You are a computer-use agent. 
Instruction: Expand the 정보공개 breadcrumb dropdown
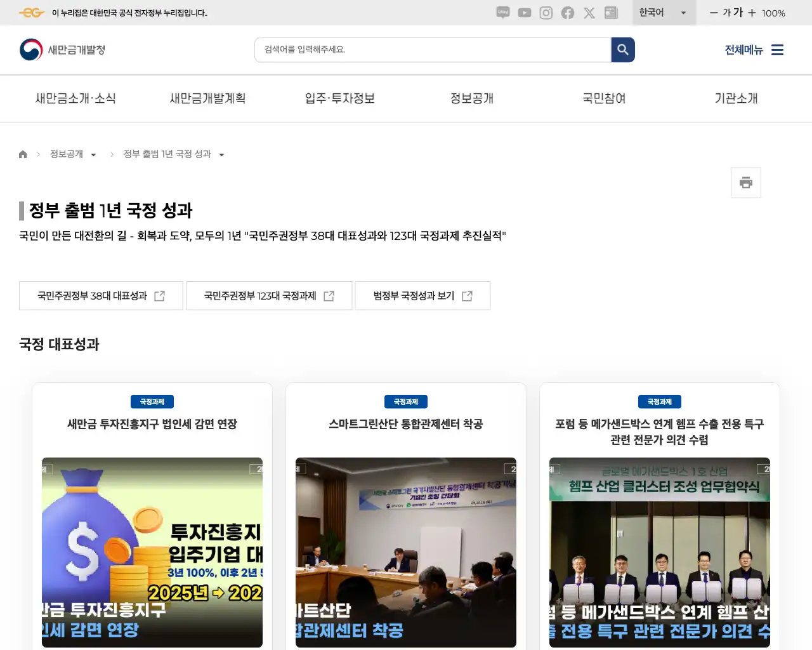click(93, 155)
